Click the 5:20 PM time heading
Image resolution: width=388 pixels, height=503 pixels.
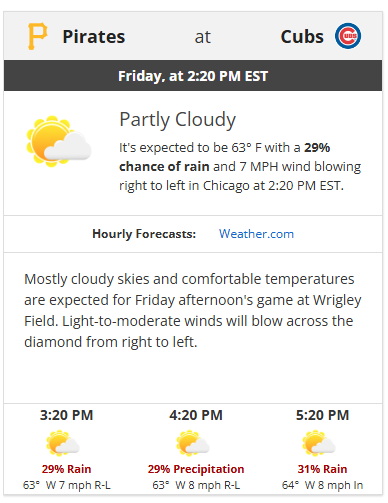[322, 415]
